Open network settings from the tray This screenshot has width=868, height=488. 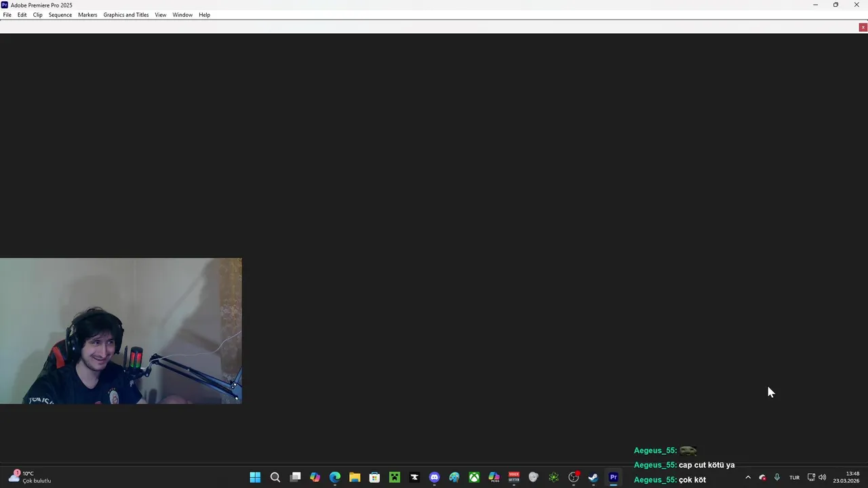click(811, 477)
